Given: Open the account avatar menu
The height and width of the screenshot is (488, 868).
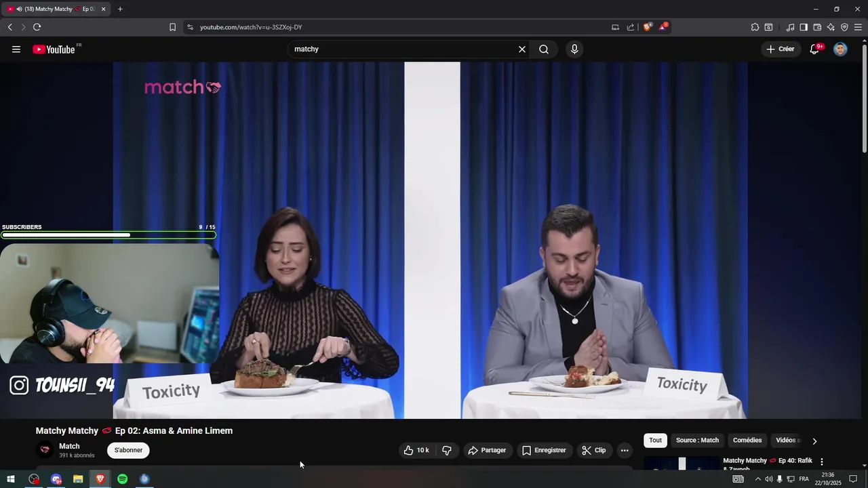Looking at the screenshot, I should point(840,49).
